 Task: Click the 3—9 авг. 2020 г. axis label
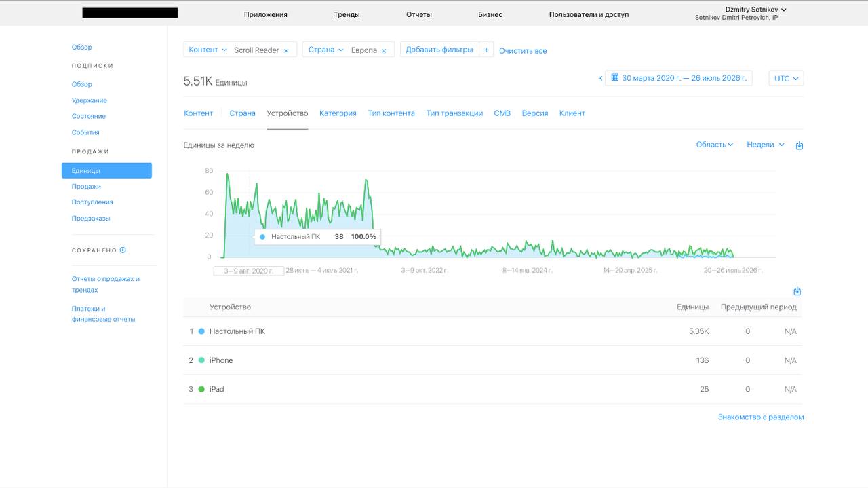(x=248, y=271)
